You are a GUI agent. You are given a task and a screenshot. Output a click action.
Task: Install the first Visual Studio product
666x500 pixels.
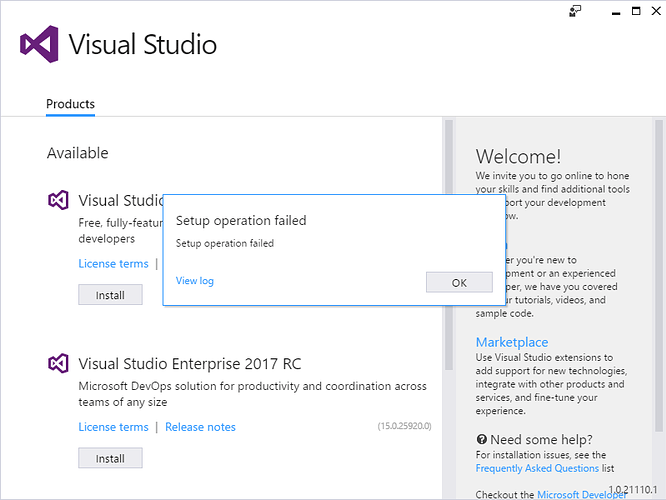(110, 295)
